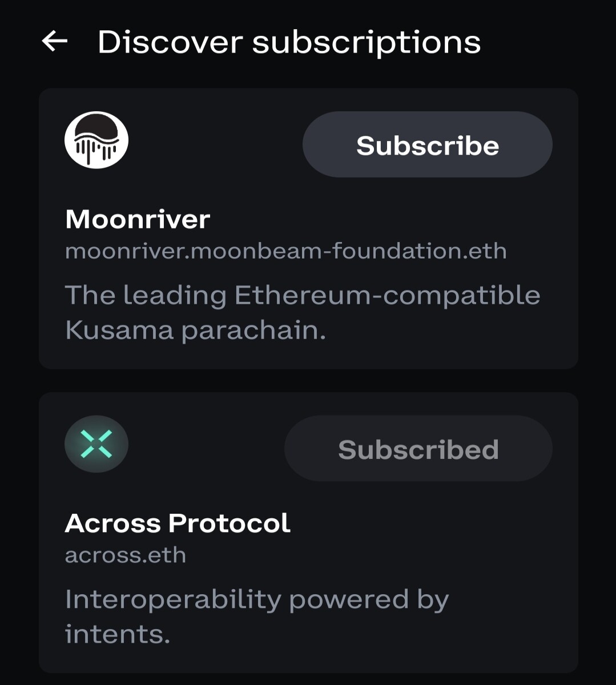This screenshot has width=616, height=685.
Task: Open the Moonriver subscription card
Action: click(308, 228)
